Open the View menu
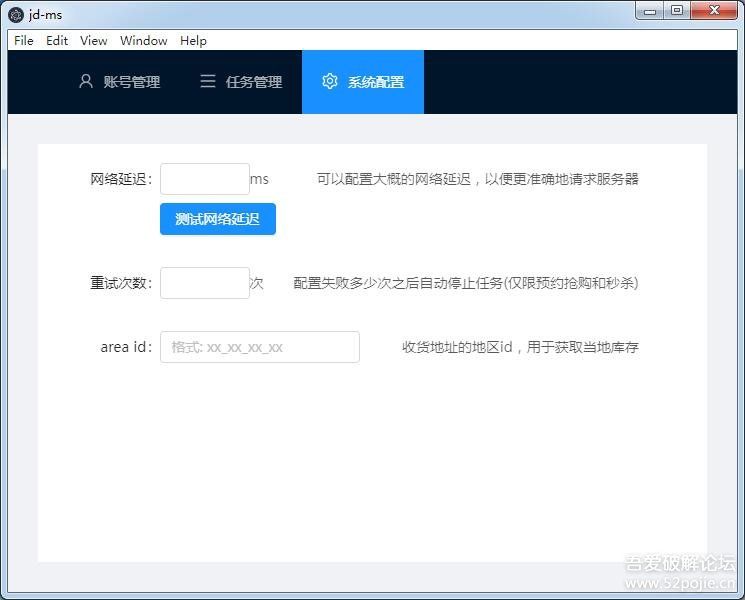Screen dimensions: 745x600 pos(94,41)
